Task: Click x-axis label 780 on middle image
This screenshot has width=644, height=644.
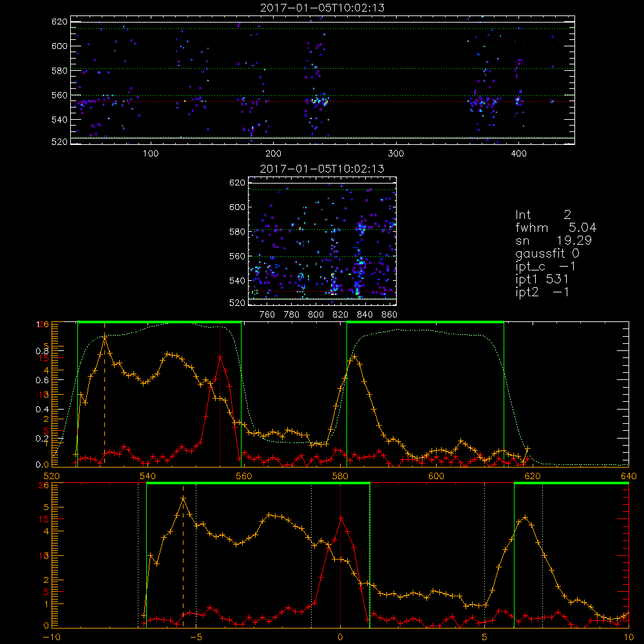Action: coord(292,315)
